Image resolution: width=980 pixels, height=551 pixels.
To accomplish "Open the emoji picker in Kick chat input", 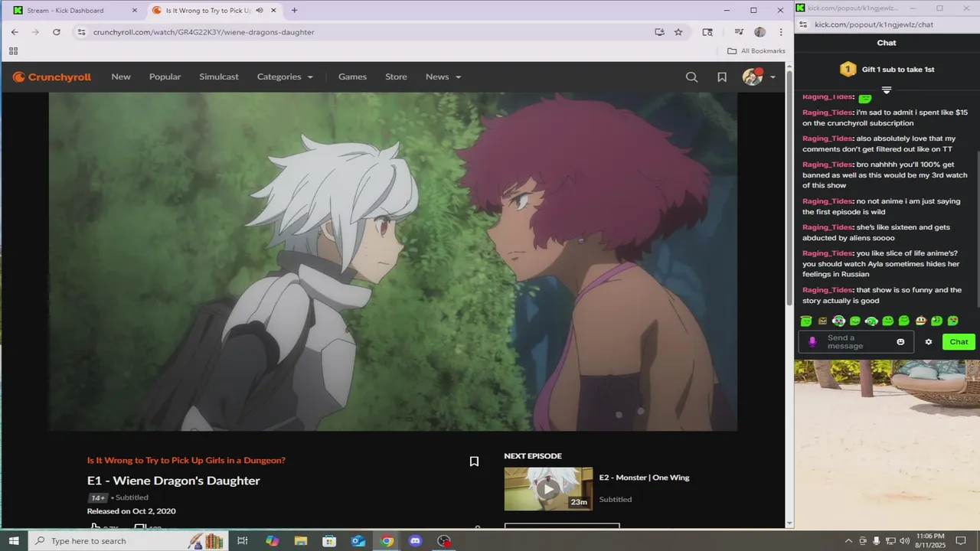I will pos(900,342).
